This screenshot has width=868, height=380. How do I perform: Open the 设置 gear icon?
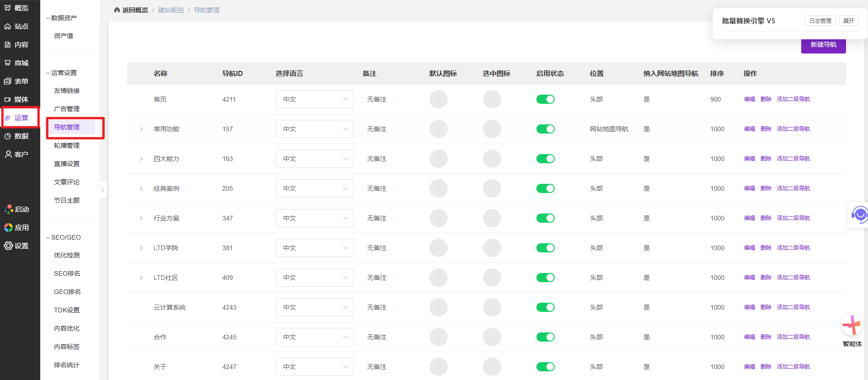click(x=8, y=246)
